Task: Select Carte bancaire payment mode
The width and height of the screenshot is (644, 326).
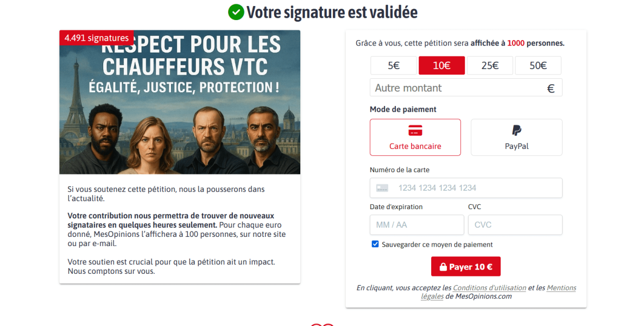Action: pos(415,137)
